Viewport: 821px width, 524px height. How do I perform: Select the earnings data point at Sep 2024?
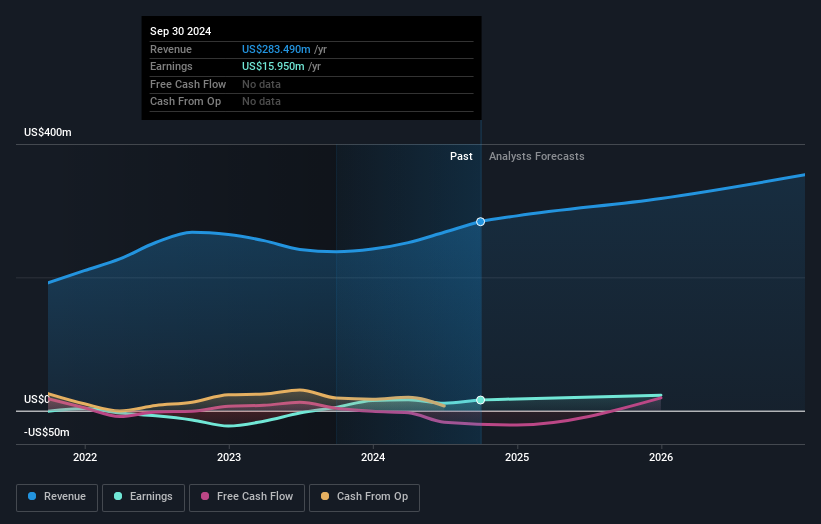(x=481, y=400)
